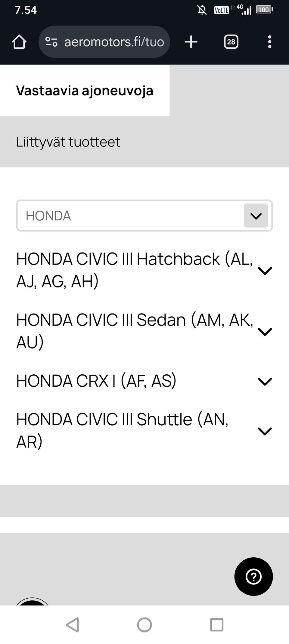The width and height of the screenshot is (289, 644).
Task: Open the tab switcher showing 28 tabs
Action: point(231,42)
